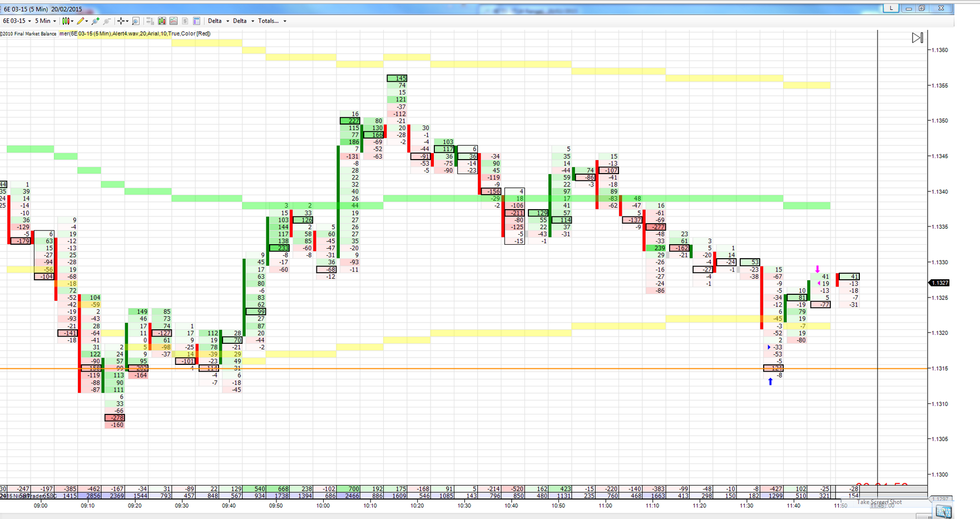980x519 pixels.
Task: Click the current price marker 1.1327
Action: coord(940,283)
